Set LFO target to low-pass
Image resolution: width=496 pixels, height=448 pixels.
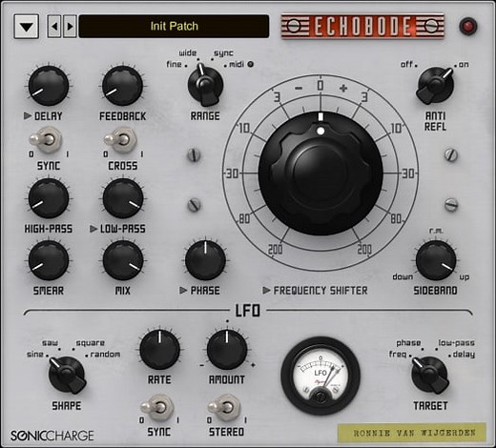(456, 343)
